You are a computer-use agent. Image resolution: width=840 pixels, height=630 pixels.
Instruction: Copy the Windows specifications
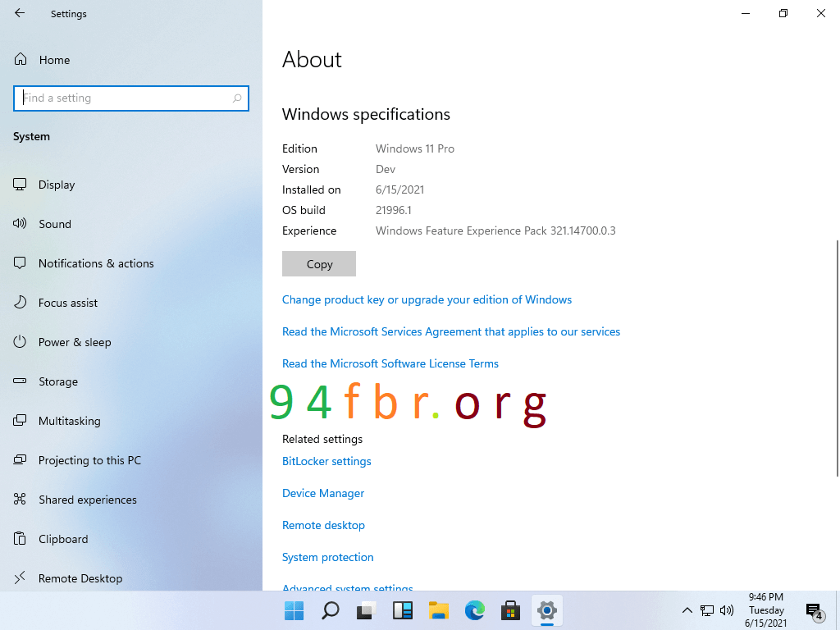(319, 263)
